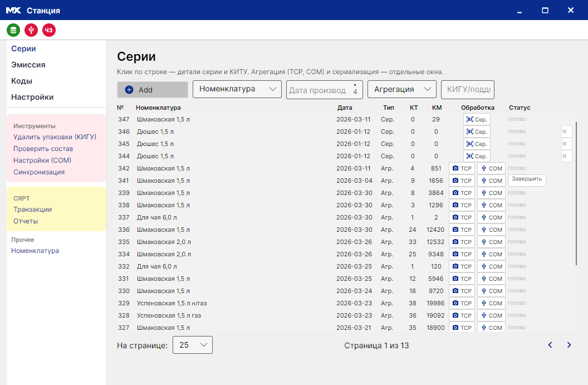
Task: Focus the Дата производства date field
Action: [x=325, y=90]
